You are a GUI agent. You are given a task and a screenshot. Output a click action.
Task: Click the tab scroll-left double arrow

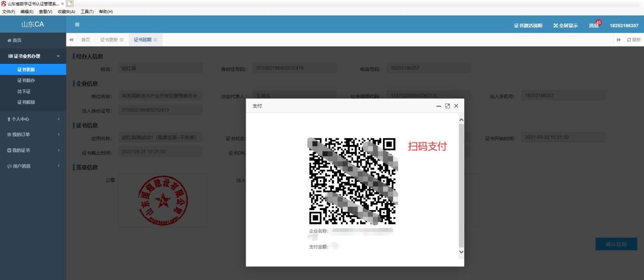(72, 40)
